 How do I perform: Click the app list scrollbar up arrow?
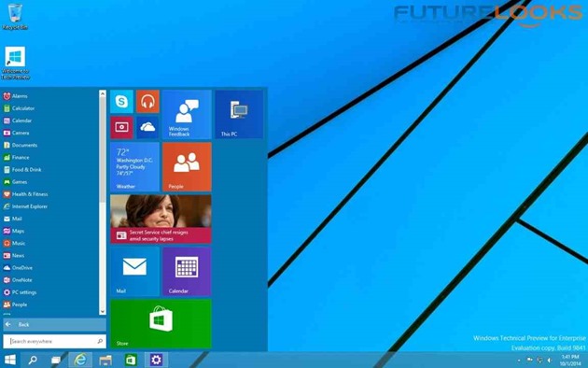[x=103, y=93]
